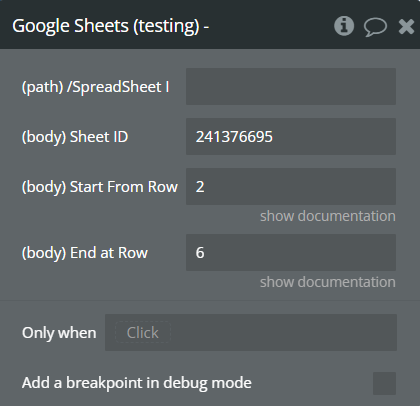This screenshot has height=406, width=420.
Task: Close the Google Sheets action panel
Action: click(x=406, y=26)
